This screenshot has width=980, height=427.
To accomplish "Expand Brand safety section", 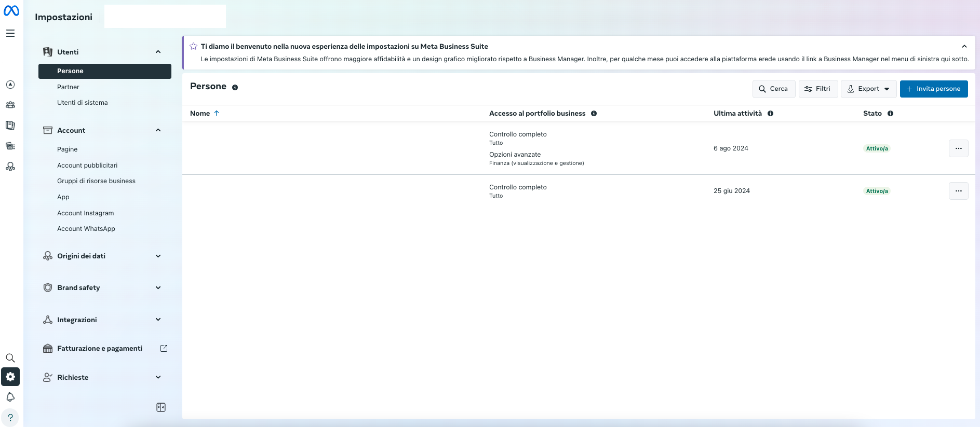I will (x=158, y=287).
